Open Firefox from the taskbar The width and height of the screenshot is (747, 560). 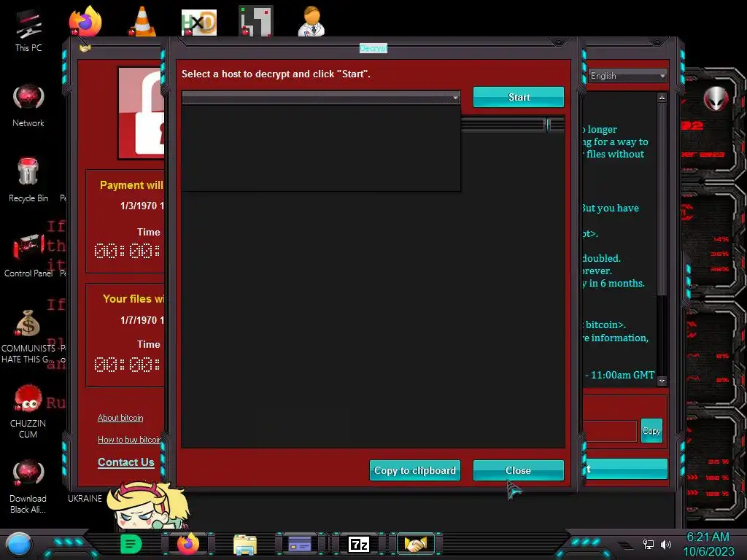click(188, 544)
